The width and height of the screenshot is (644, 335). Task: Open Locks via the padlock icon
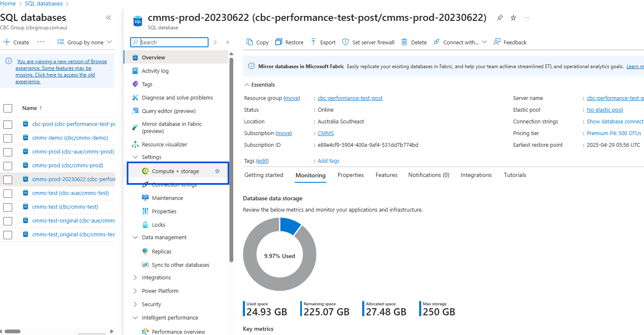pyautogui.click(x=145, y=225)
